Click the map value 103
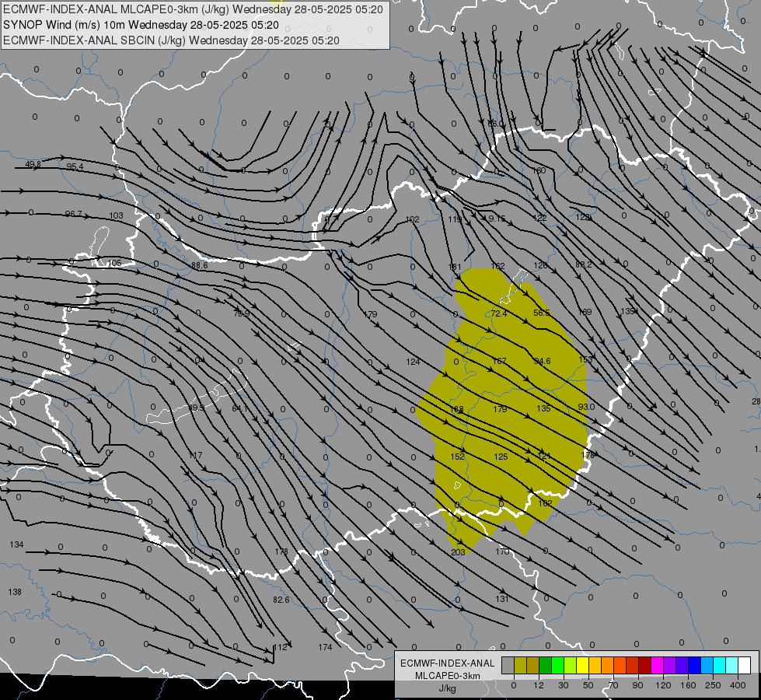Image resolution: width=761 pixels, height=700 pixels. [117, 215]
